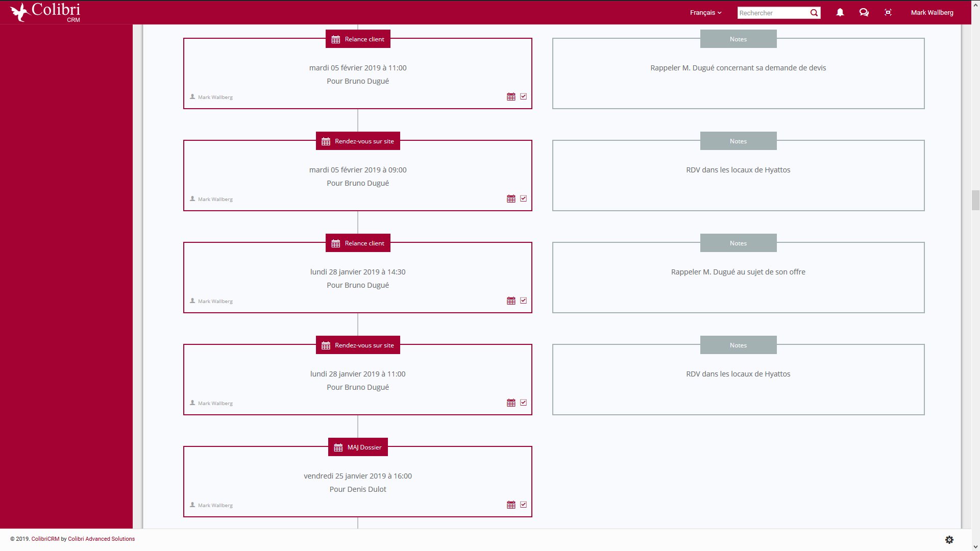Click Notes header for devis reminder
Screen dimensions: 980x551
[x=738, y=39]
